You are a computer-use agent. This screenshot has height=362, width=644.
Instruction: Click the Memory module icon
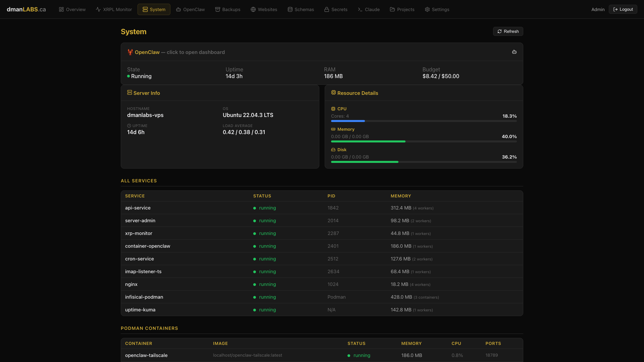[x=333, y=129]
